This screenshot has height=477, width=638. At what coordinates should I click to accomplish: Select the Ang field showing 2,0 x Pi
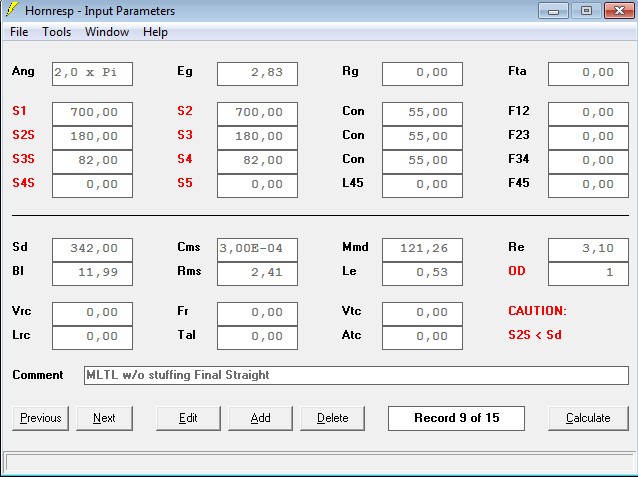[92, 74]
